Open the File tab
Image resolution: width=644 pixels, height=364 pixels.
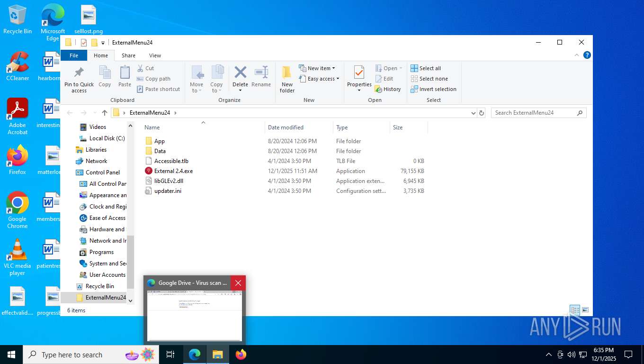tap(74, 55)
